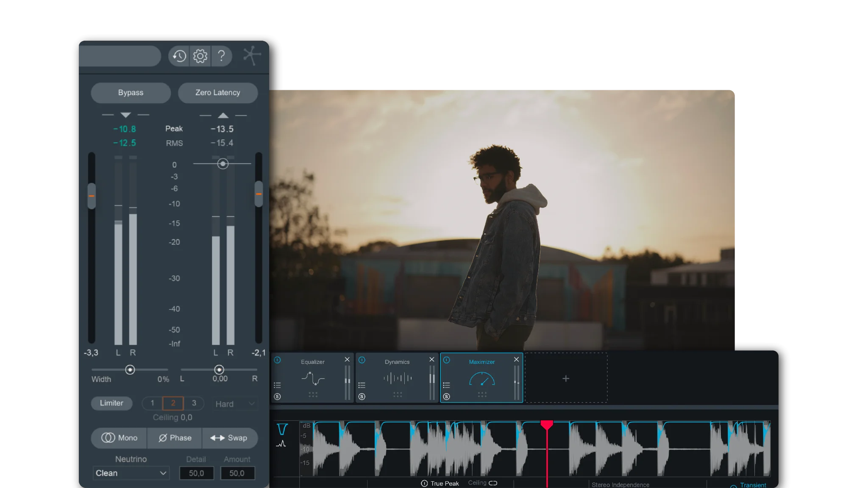This screenshot has height=488, width=868.
Task: Click the Dynamics waveform bars icon
Action: (x=398, y=378)
